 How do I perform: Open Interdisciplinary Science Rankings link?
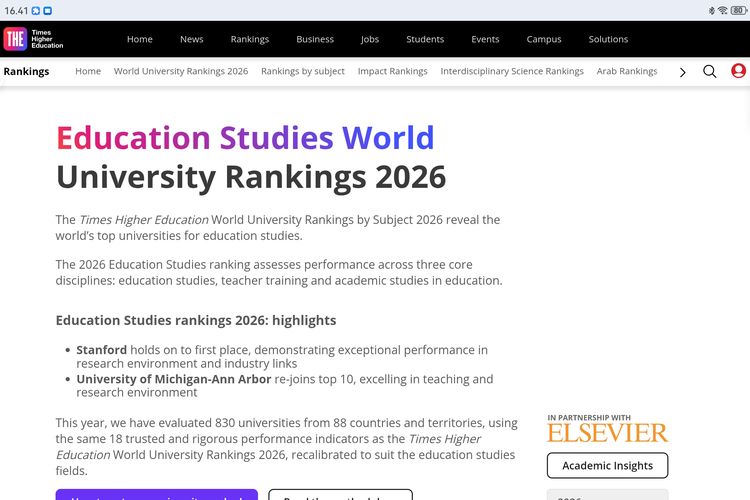click(x=512, y=71)
